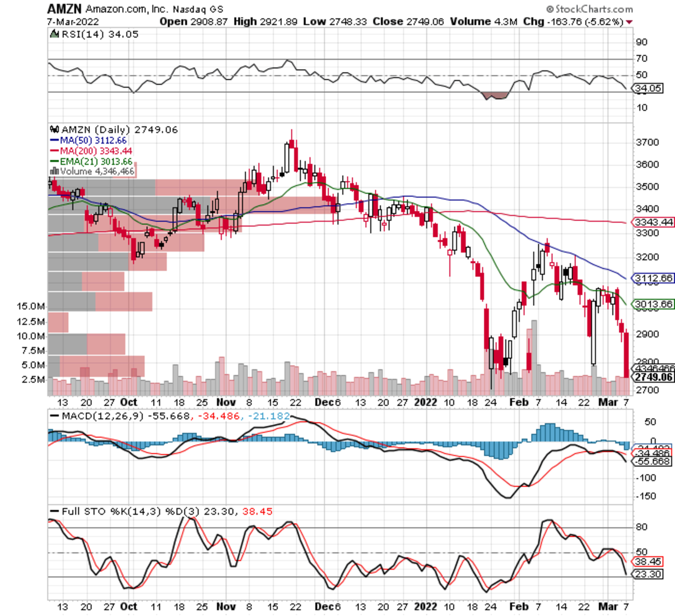Click the 23.30 stochastic %K value tag
This screenshot has height=616, width=675.
pyautogui.click(x=648, y=574)
